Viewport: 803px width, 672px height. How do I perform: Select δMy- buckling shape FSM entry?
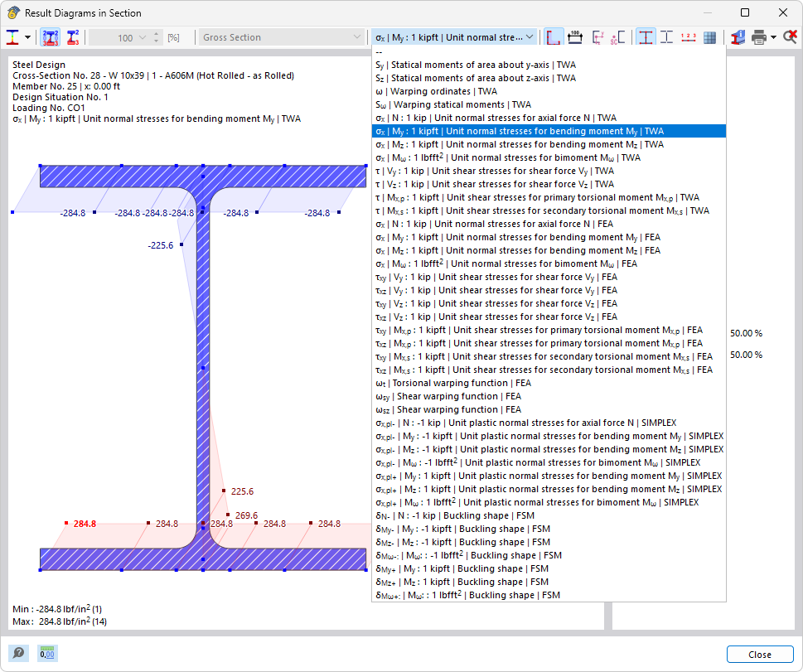point(549,529)
